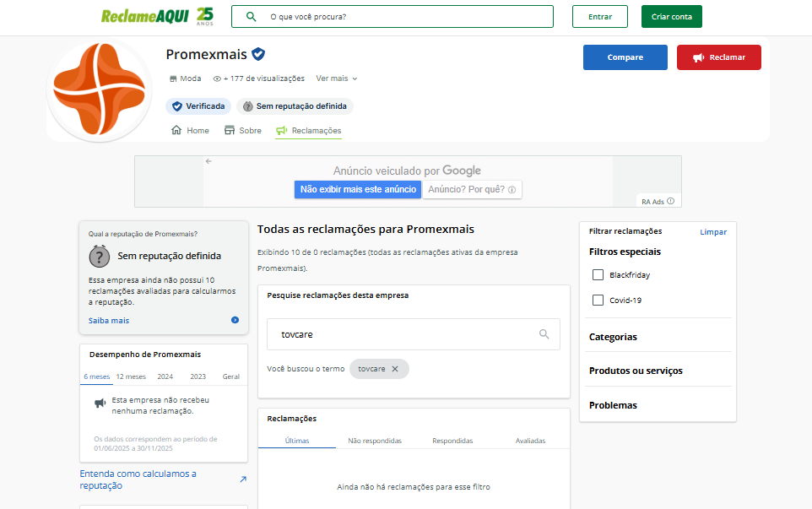Switch to the Não respondidas tab
The image size is (812, 509).
coord(375,440)
